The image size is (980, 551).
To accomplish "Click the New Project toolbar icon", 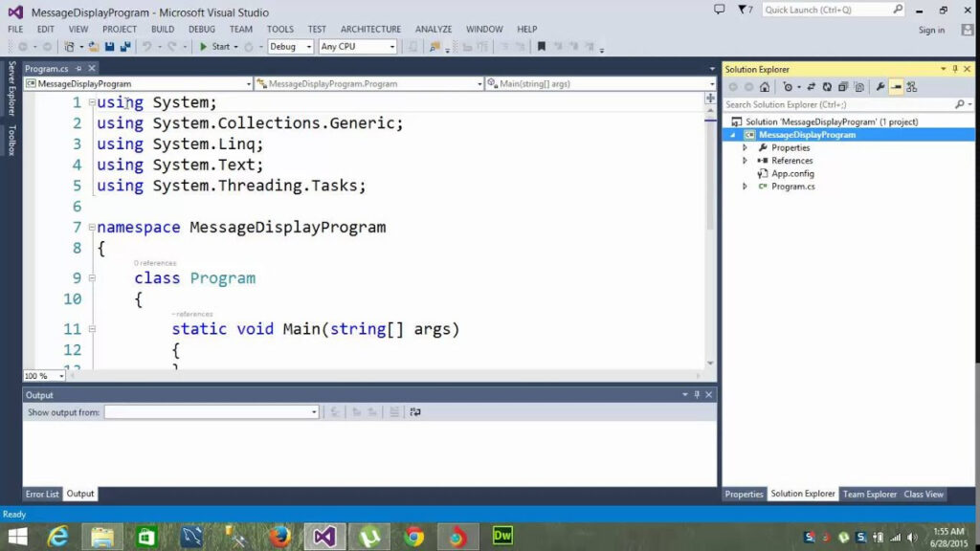I will 69,47.
